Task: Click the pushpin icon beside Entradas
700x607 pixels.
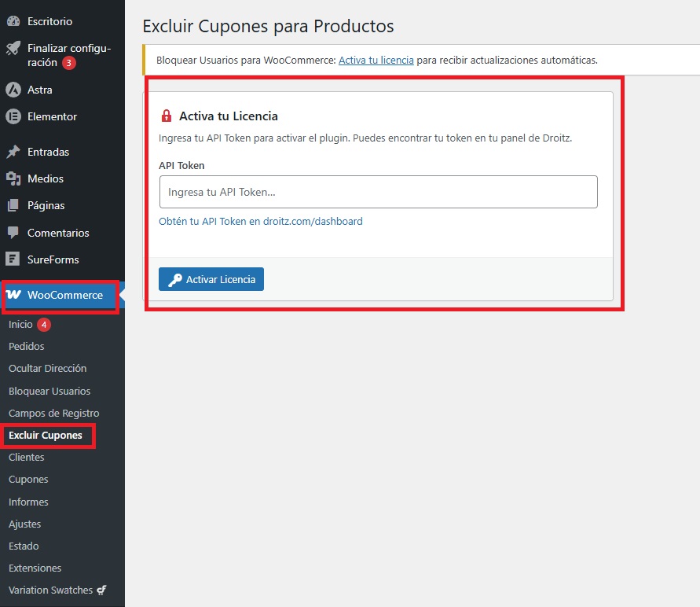Action: [x=13, y=152]
